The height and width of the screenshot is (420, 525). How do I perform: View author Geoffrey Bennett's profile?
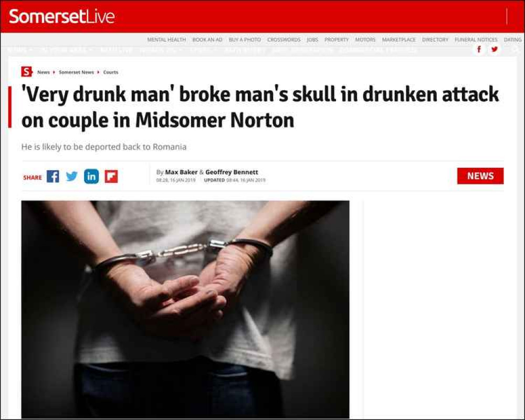[x=232, y=172]
